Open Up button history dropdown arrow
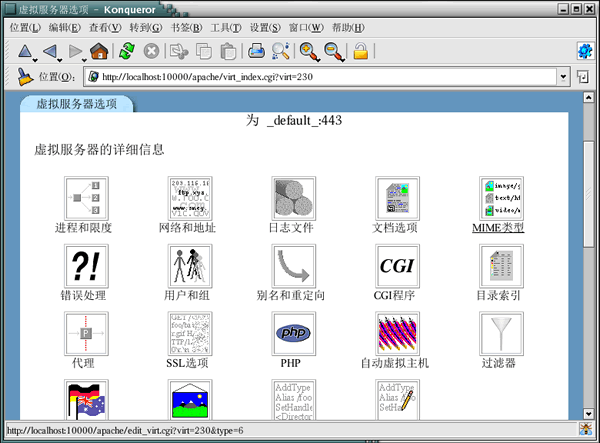 pyautogui.click(x=35, y=60)
